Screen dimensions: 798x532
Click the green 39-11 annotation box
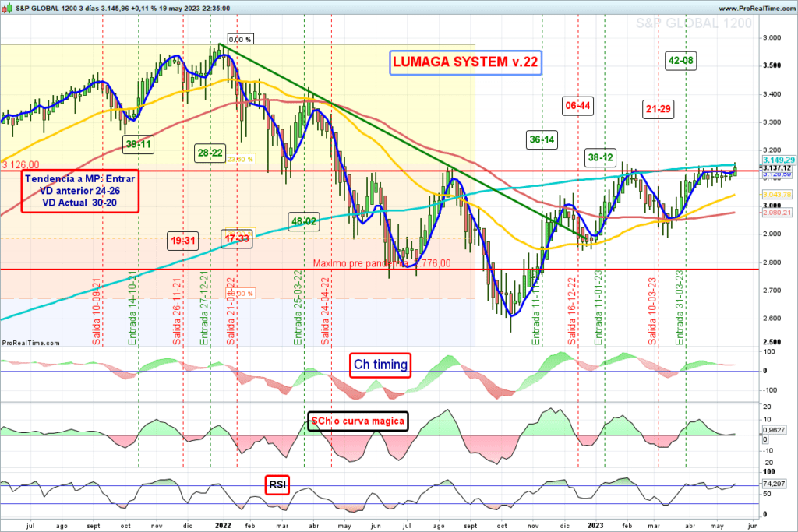pyautogui.click(x=139, y=144)
